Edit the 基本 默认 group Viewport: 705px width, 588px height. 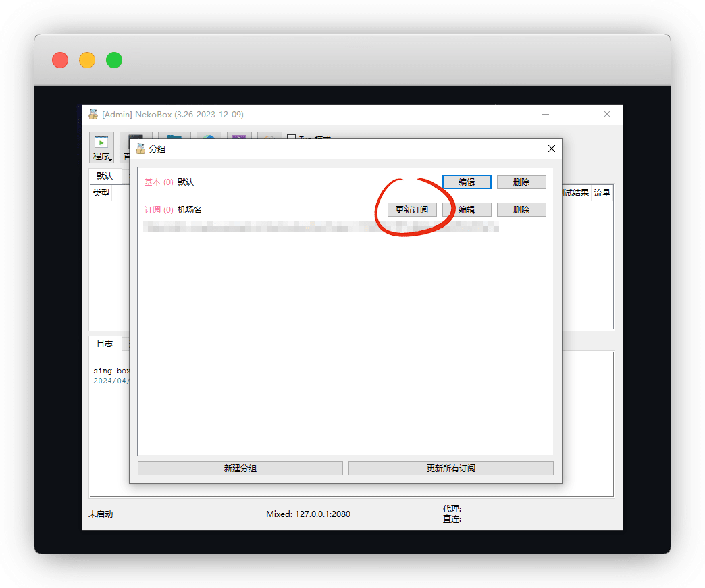pyautogui.click(x=467, y=182)
